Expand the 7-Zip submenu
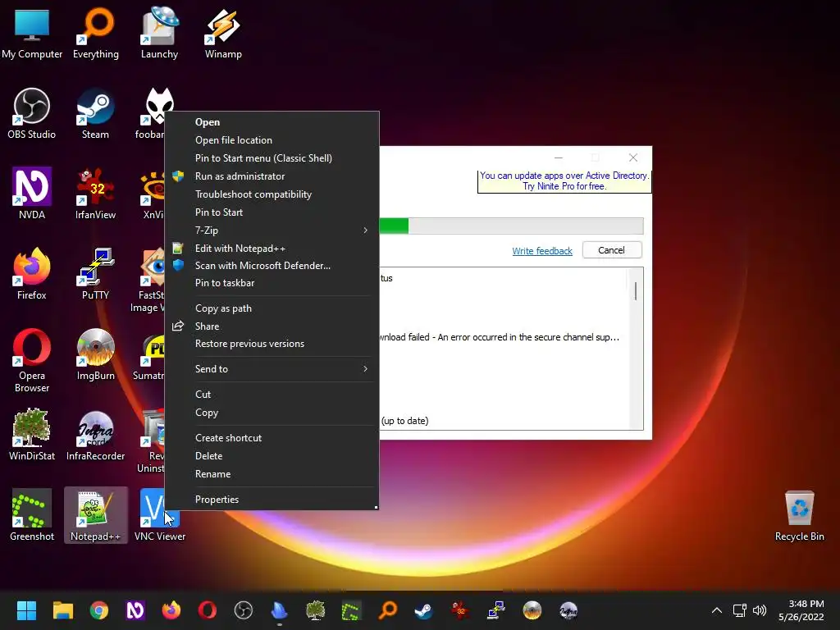This screenshot has width=840, height=630. (272, 231)
